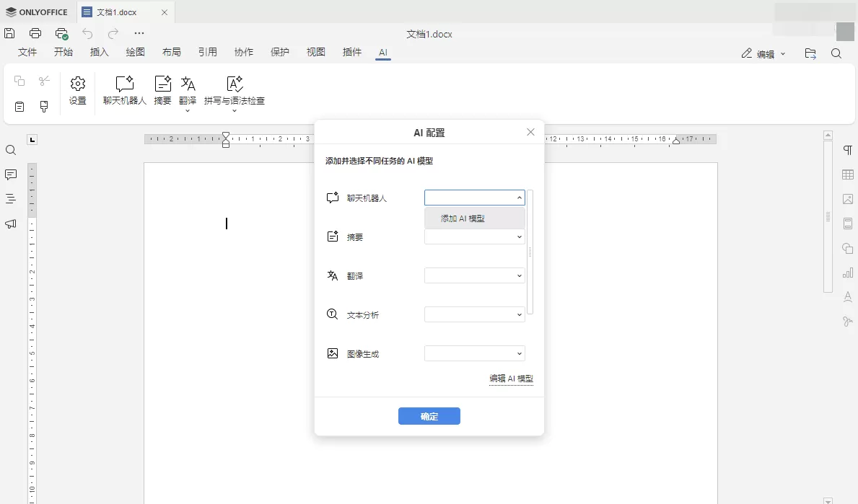Open the Comments panel icon
The height and width of the screenshot is (504, 858).
tap(10, 174)
